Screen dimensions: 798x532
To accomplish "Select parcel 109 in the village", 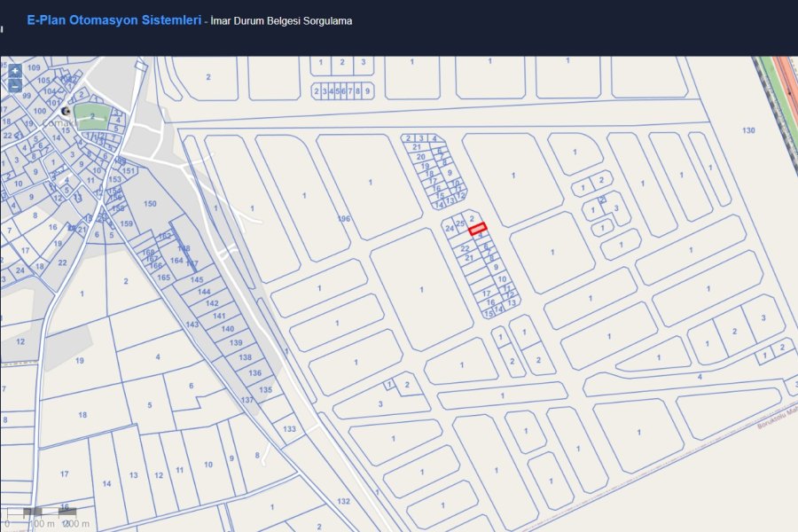I will [x=34, y=68].
